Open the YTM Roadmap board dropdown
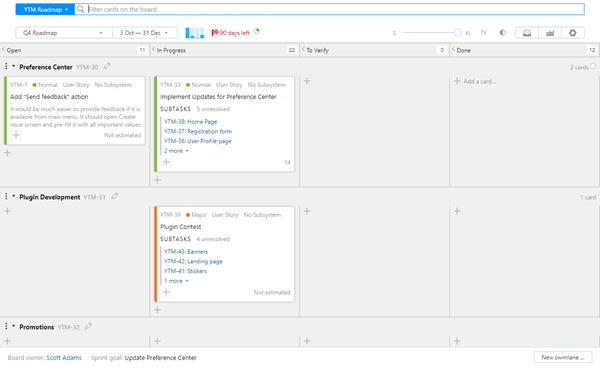Screen dimensions: 600x374 pos(45,10)
